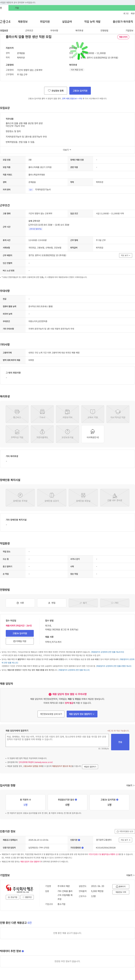Click the 자녀 학자금 지원 icon
The height and width of the screenshot is (980, 135).
118,414
